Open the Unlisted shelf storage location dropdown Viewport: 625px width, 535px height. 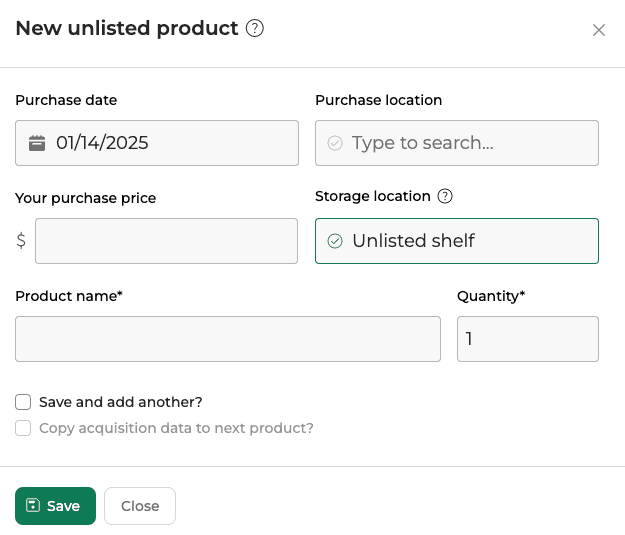457,241
